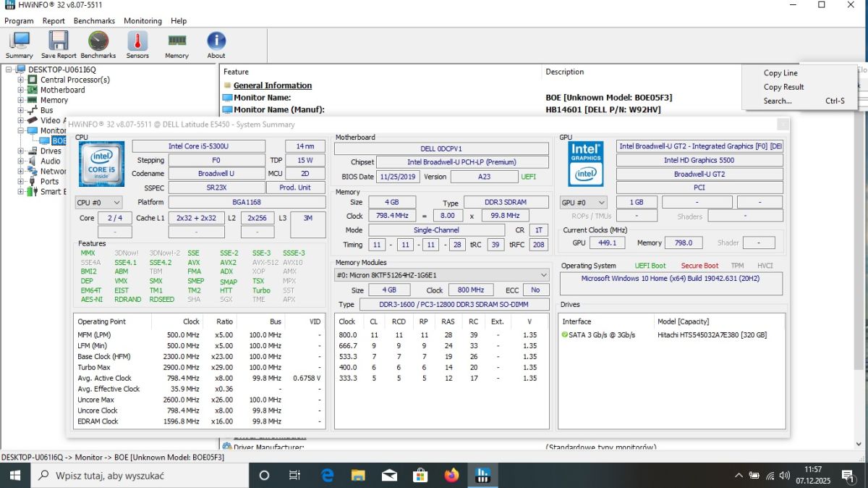
Task: Click the DELL 0DCPV1 motherboard field
Action: (x=441, y=149)
